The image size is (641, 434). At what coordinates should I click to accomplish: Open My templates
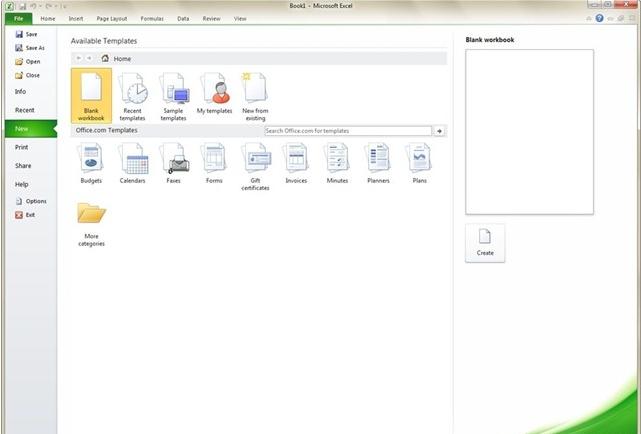coord(214,96)
